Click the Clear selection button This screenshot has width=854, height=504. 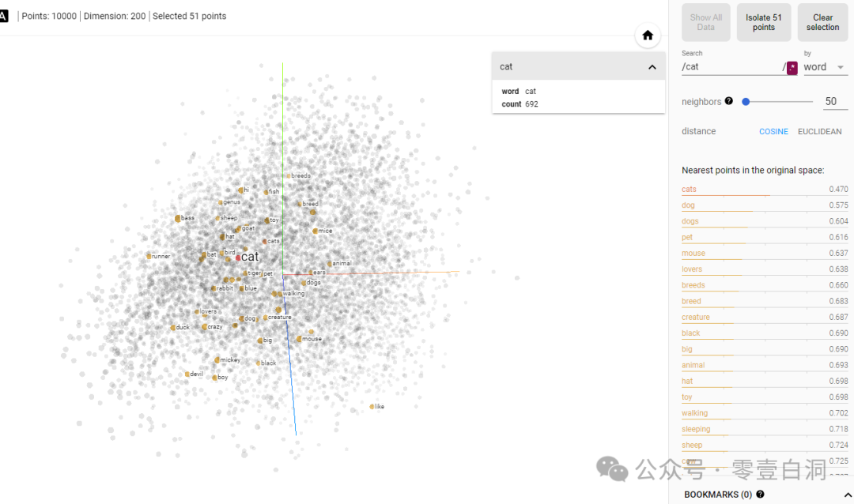tap(822, 22)
